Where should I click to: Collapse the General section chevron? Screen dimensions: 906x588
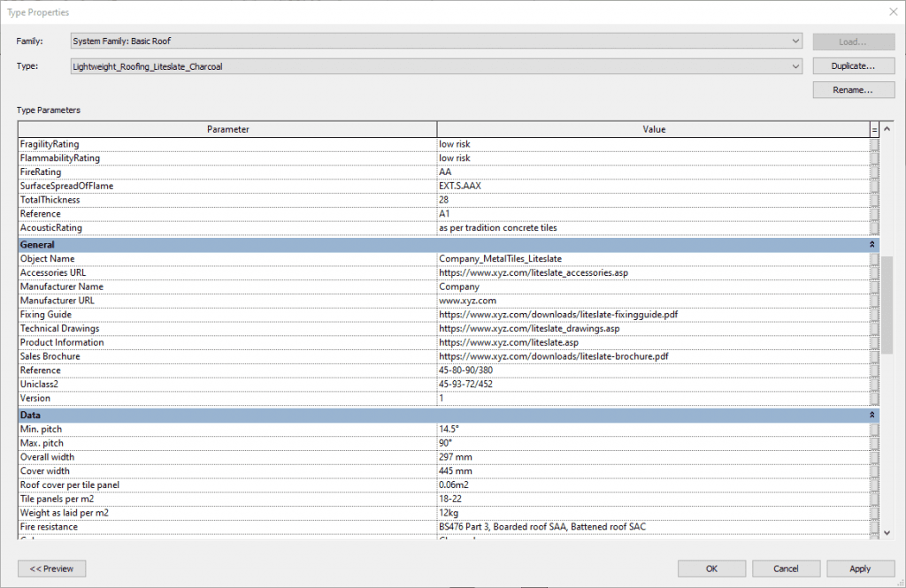[873, 245]
